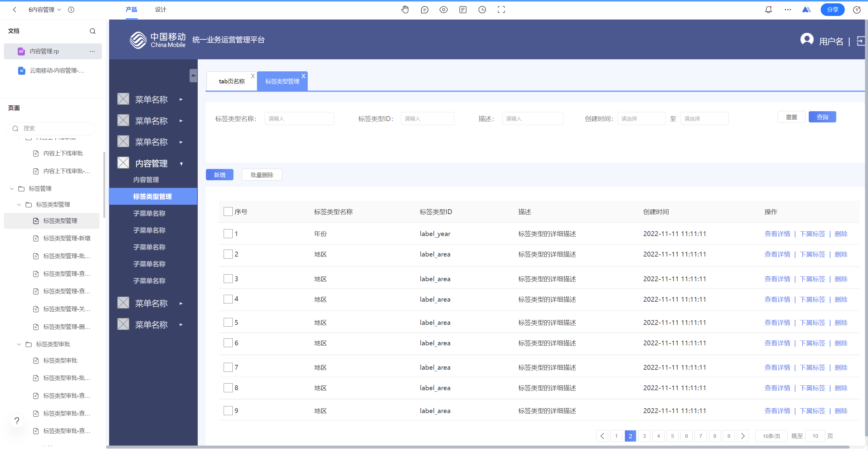Check the row 5 checkbox
This screenshot has height=451, width=868.
tap(228, 322)
